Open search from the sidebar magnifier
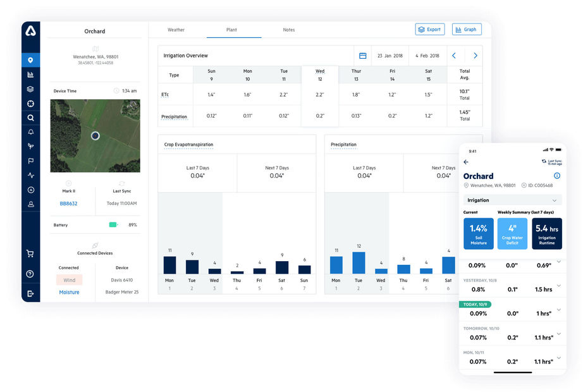 (x=30, y=118)
